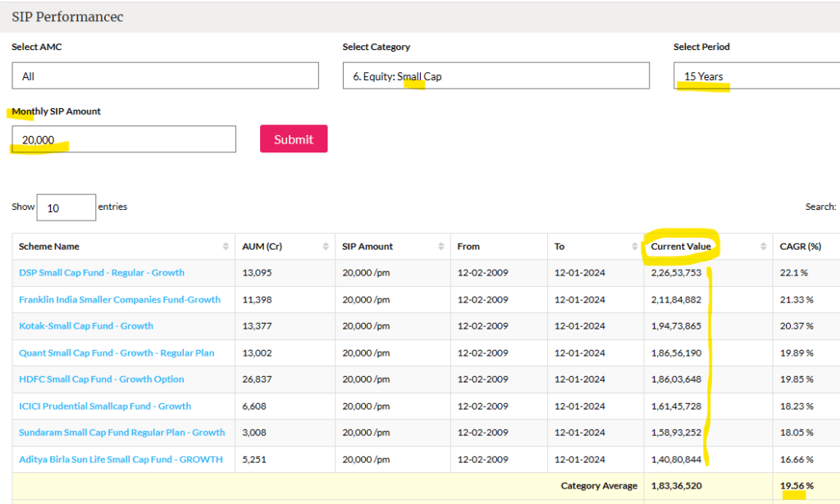
Task: Open the Select AMC dropdown
Action: (165, 76)
